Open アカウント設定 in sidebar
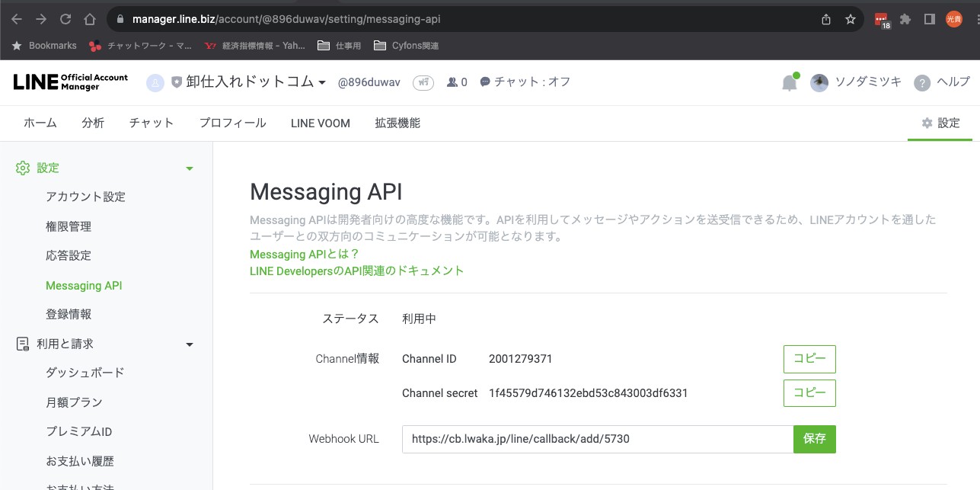 [x=85, y=197]
